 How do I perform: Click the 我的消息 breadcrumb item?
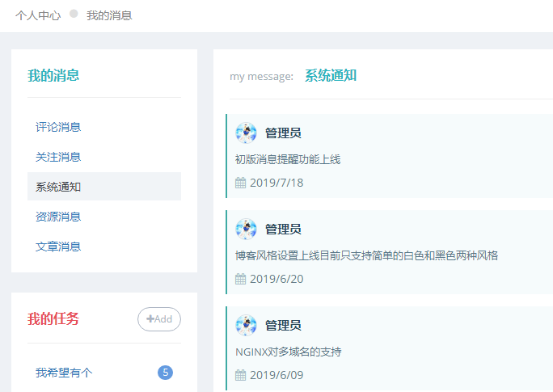click(109, 15)
